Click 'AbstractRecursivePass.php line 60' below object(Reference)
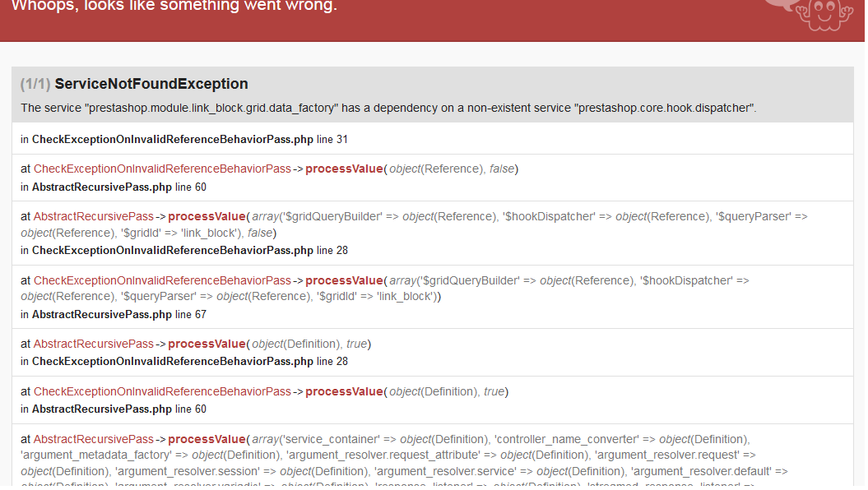The width and height of the screenshot is (868, 490). click(119, 187)
